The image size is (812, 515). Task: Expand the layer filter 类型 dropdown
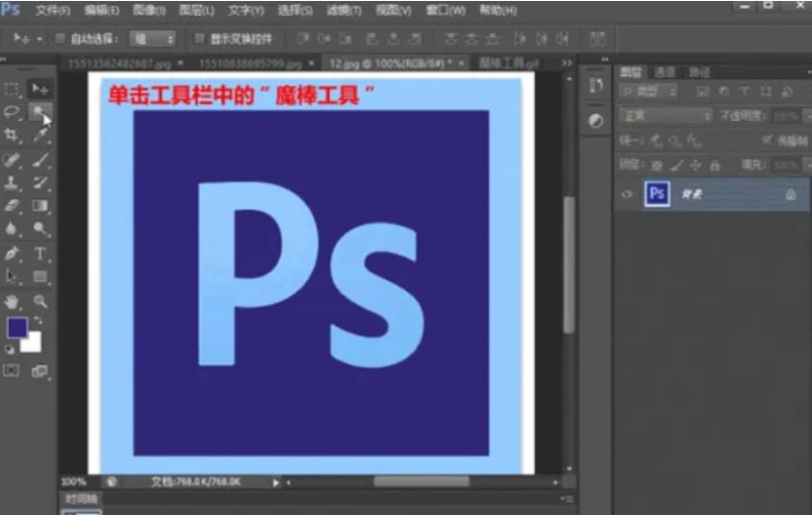[650, 91]
